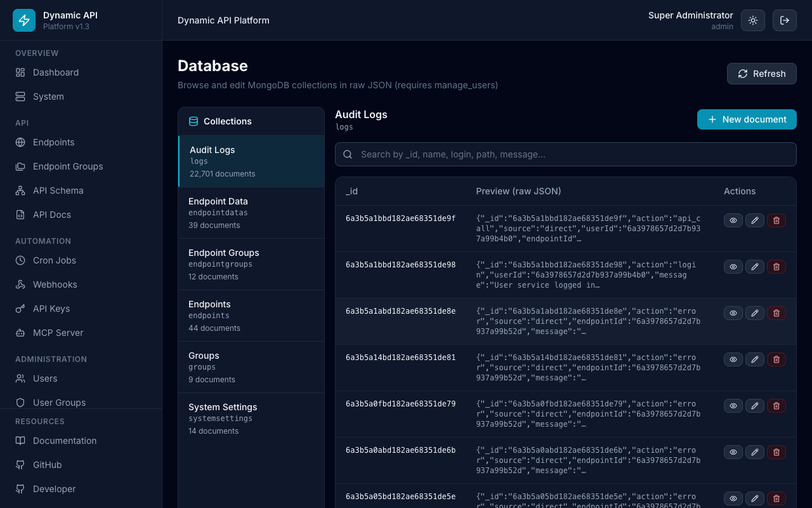The height and width of the screenshot is (508, 812).
Task: Click the Webhooks icon in sidebar
Action: point(20,284)
